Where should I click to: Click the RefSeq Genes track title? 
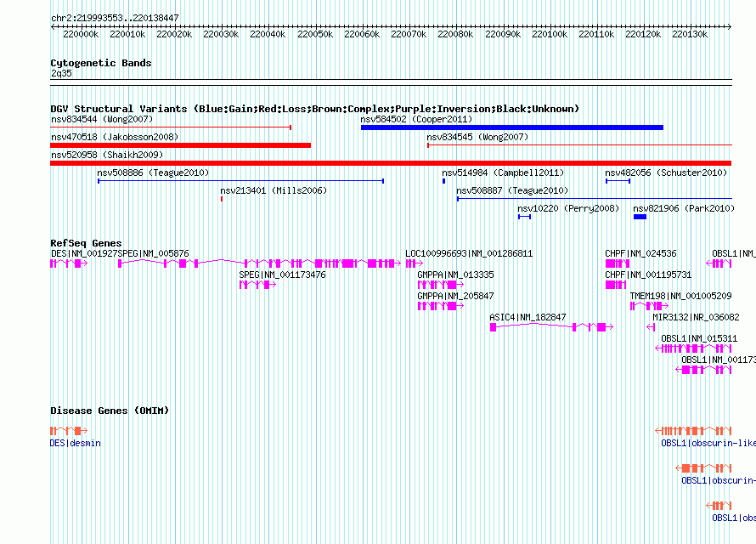coord(86,243)
